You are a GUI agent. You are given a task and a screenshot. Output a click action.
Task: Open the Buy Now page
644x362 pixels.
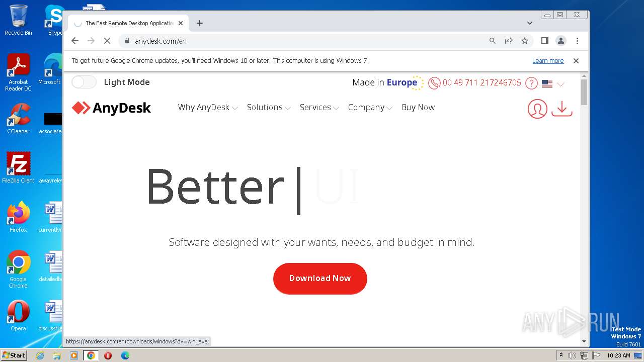tap(418, 108)
